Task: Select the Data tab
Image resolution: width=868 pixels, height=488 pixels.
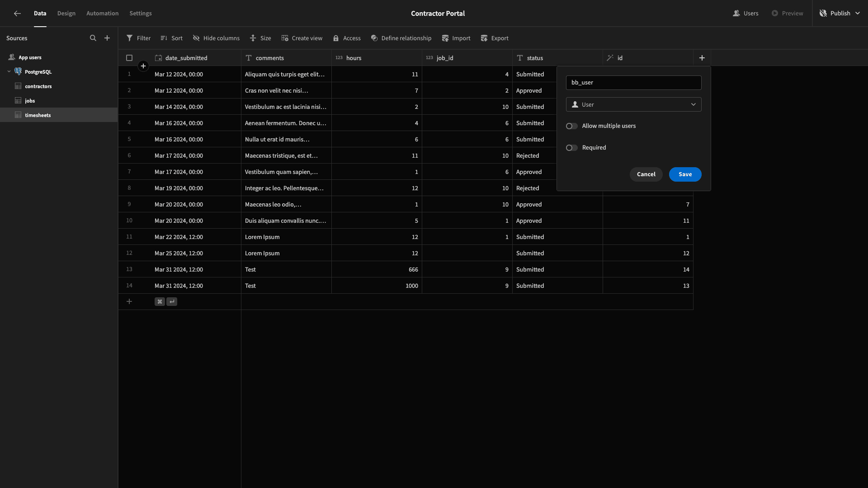Action: pos(40,14)
